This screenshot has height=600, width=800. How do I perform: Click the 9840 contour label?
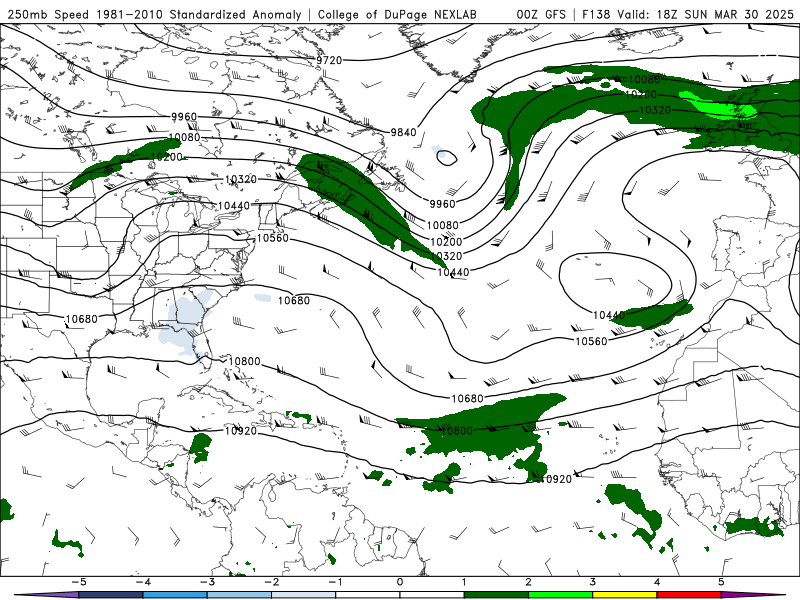[x=404, y=132]
